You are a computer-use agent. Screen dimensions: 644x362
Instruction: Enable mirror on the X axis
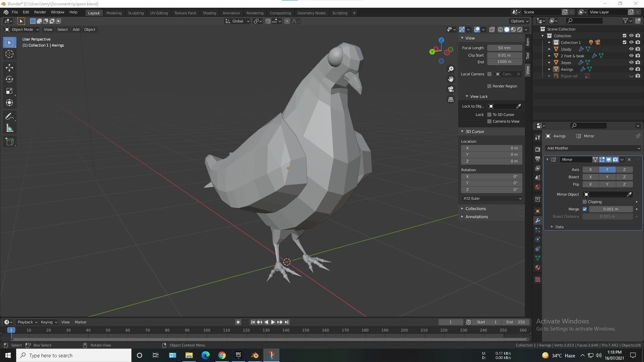click(590, 170)
